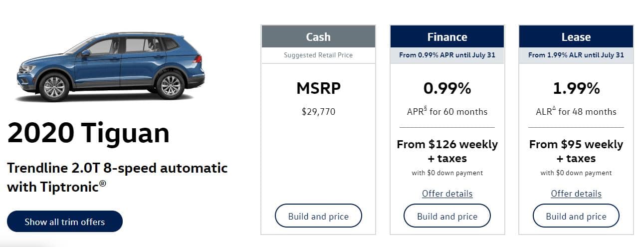Click 'From $95 weekly + taxes' text

(x=576, y=151)
